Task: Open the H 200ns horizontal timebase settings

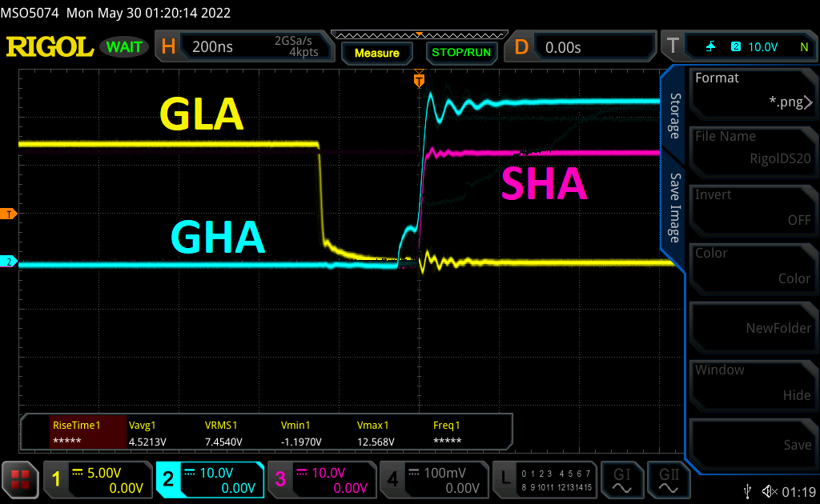Action: click(245, 46)
